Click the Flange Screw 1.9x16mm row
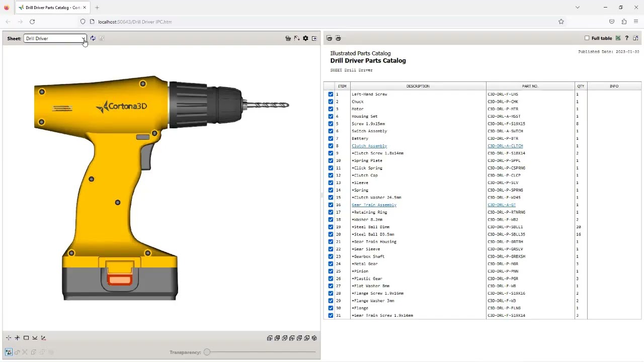The width and height of the screenshot is (644, 362). (482, 293)
